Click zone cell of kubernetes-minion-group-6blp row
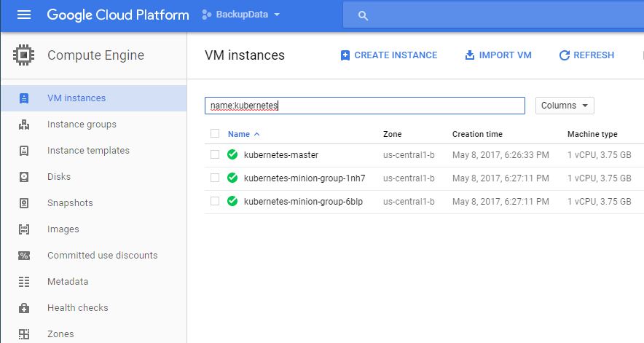 (409, 202)
